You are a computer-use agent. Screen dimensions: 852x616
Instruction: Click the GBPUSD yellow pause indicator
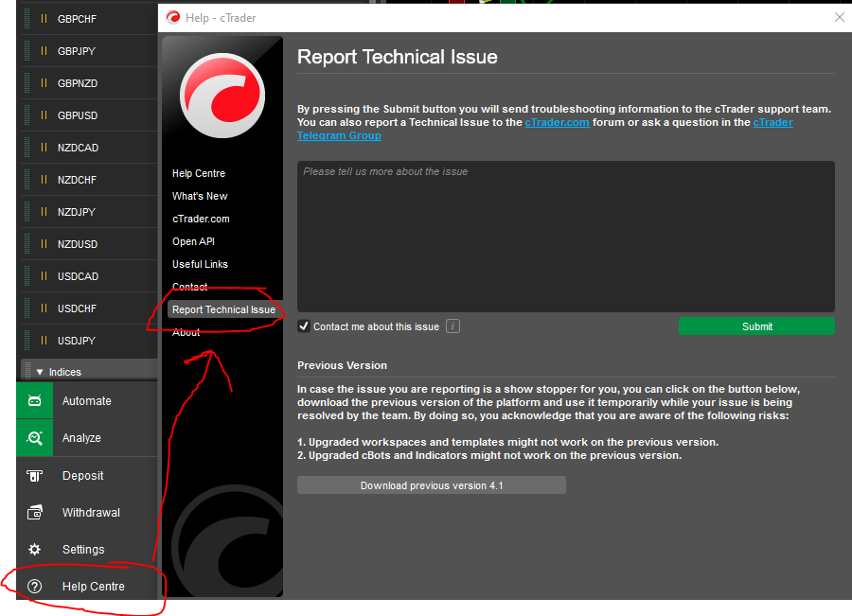[x=44, y=115]
